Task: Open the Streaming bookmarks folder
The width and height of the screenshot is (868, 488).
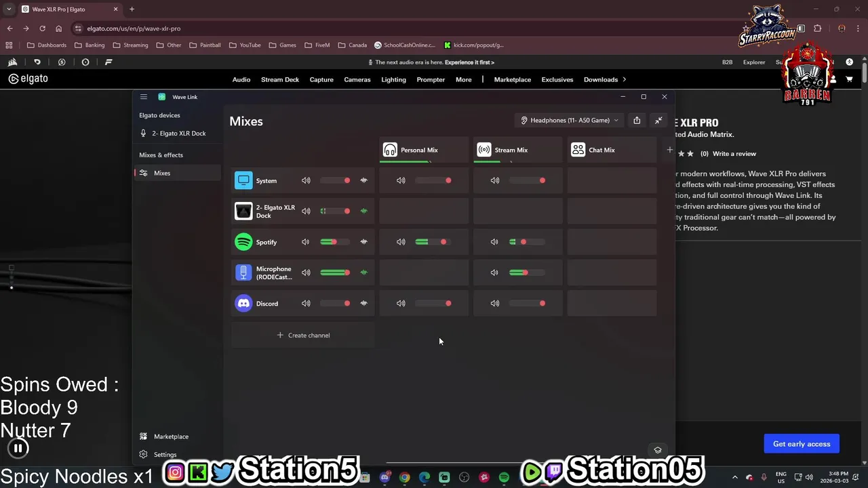Action: pos(130,45)
